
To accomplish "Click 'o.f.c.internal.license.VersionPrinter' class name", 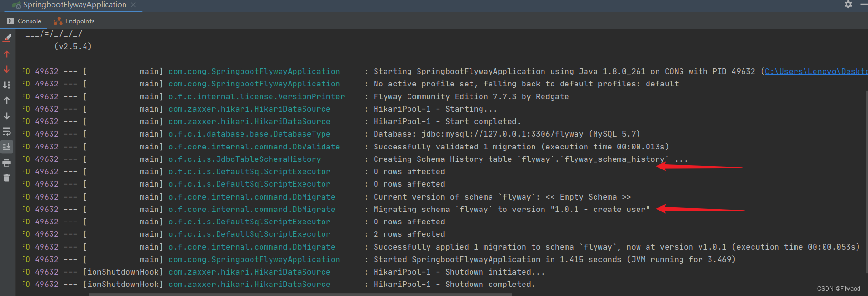I will coord(256,96).
